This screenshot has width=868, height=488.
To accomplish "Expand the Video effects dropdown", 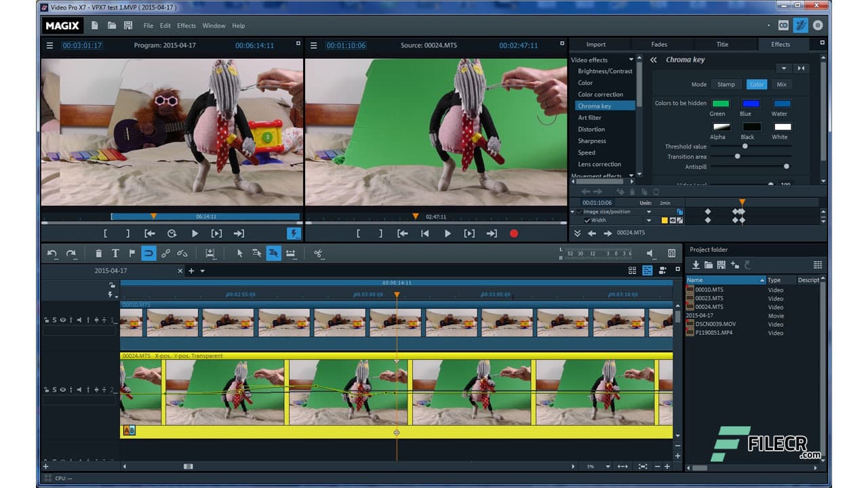I will 630,60.
